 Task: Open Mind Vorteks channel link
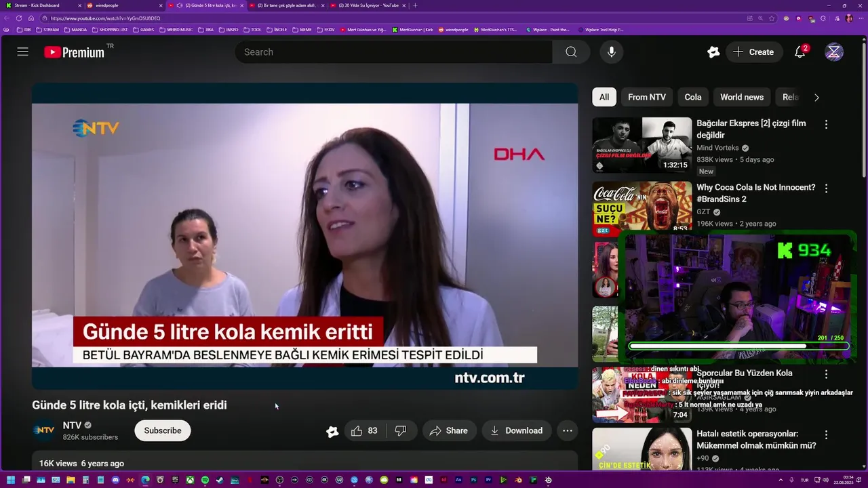pyautogui.click(x=717, y=148)
